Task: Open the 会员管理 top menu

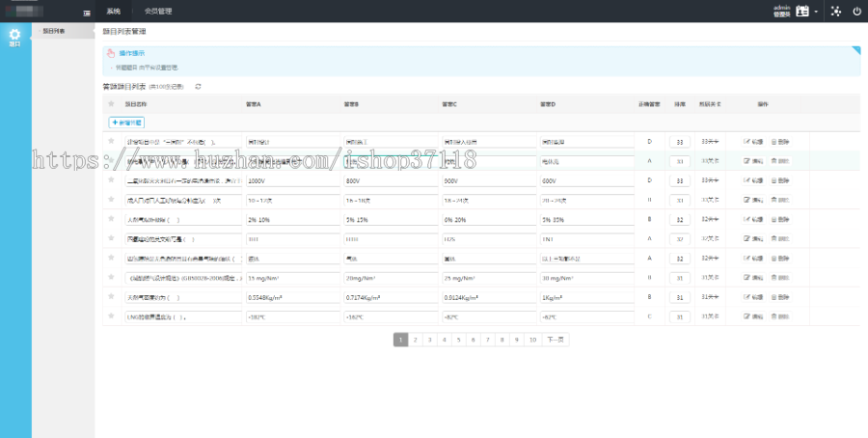Action: [x=157, y=12]
